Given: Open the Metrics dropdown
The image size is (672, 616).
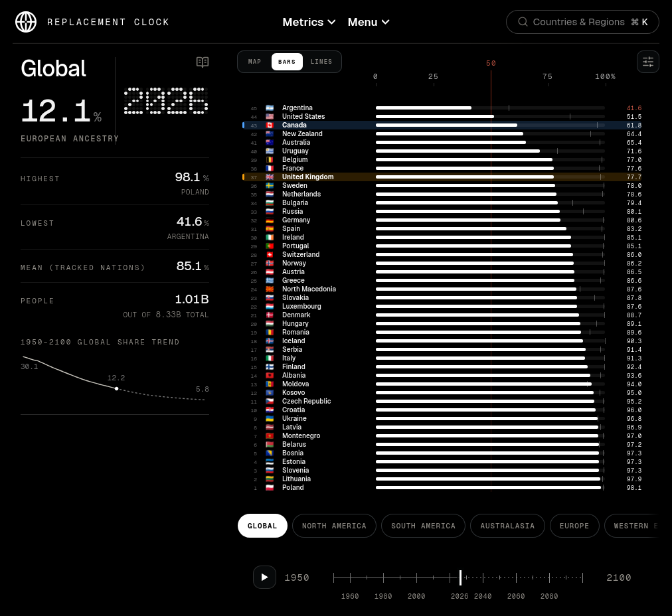Looking at the screenshot, I should (309, 22).
